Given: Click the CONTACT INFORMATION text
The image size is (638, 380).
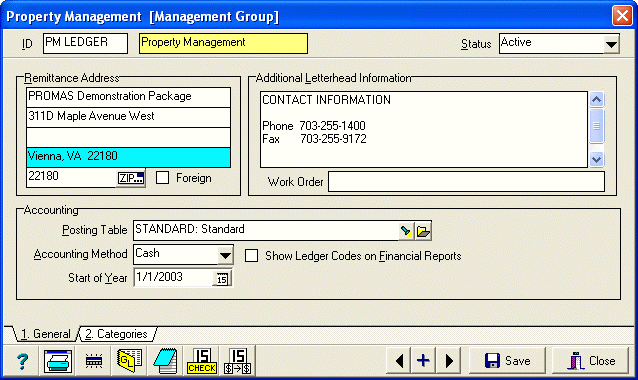Looking at the screenshot, I should coord(326,100).
